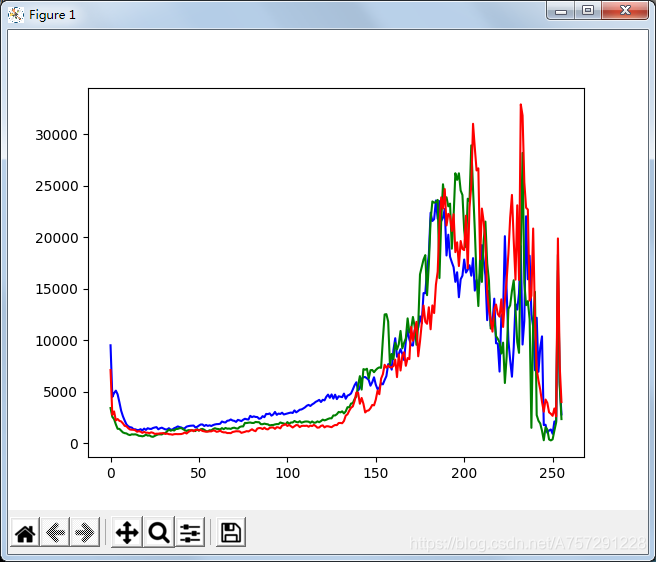Viewport: 656px width, 562px height.
Task: Click the Figure 1 window icon
Action: (x=16, y=15)
